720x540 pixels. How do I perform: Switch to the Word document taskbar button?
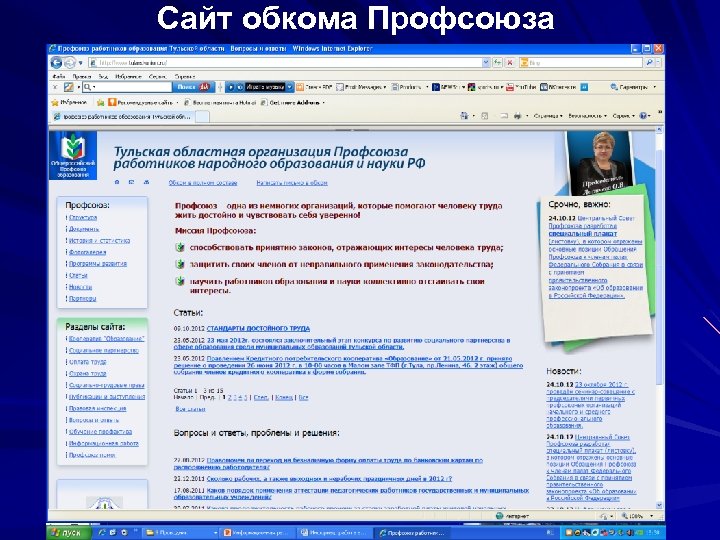tap(335, 533)
